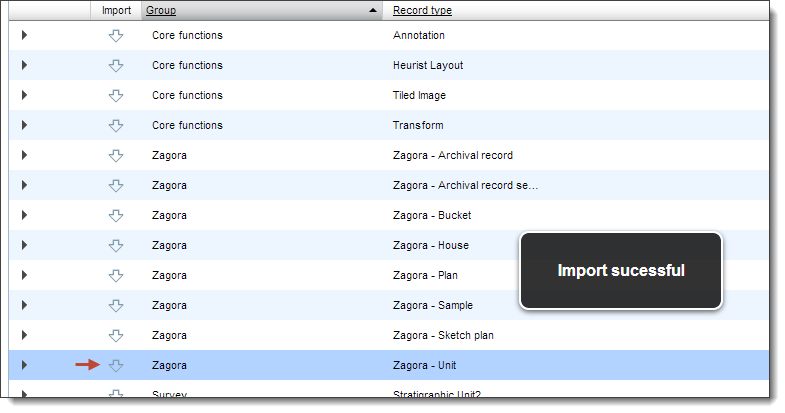
Task: Sort table by Record type header
Action: 422,11
